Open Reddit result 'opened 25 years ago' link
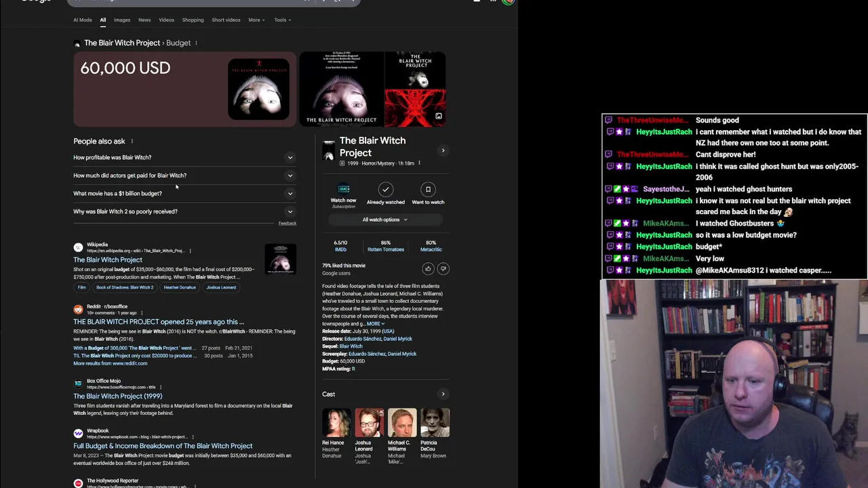Image resolution: width=868 pixels, height=488 pixels. click(x=159, y=322)
